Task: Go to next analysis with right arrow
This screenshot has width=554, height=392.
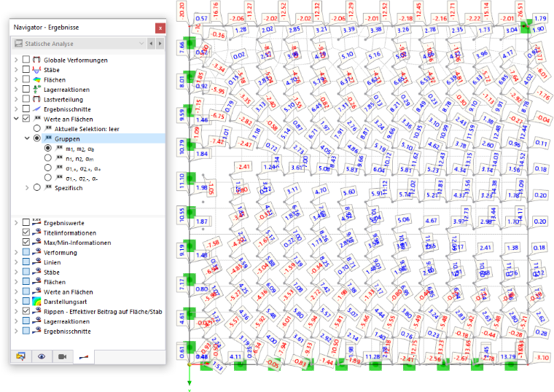Action: coord(160,44)
